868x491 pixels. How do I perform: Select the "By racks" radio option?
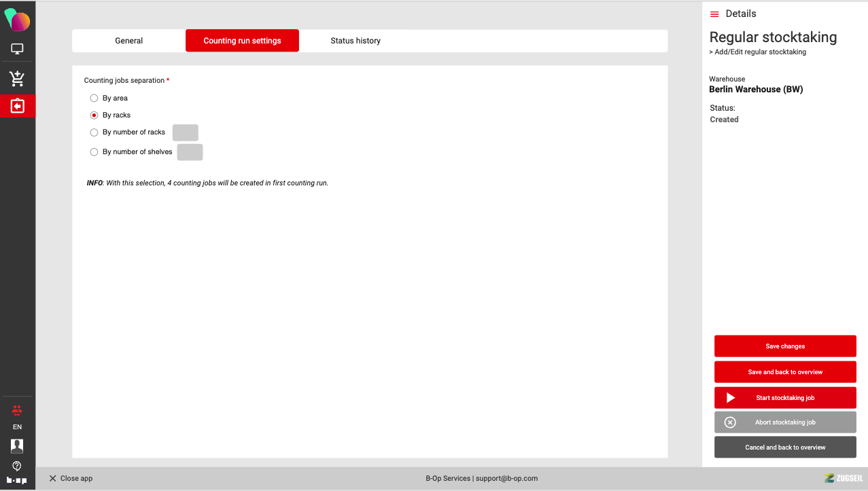tap(94, 115)
